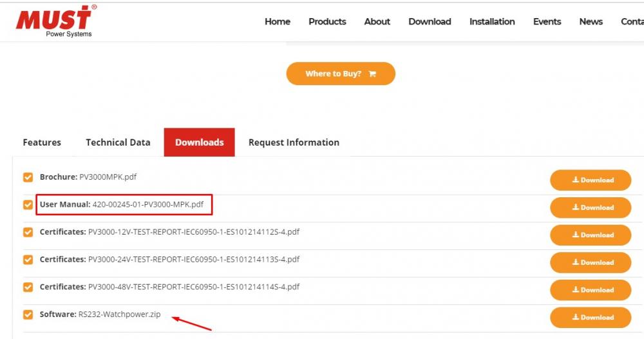Open the Products menu item
Image resolution: width=644 pixels, height=339 pixels.
327,21
